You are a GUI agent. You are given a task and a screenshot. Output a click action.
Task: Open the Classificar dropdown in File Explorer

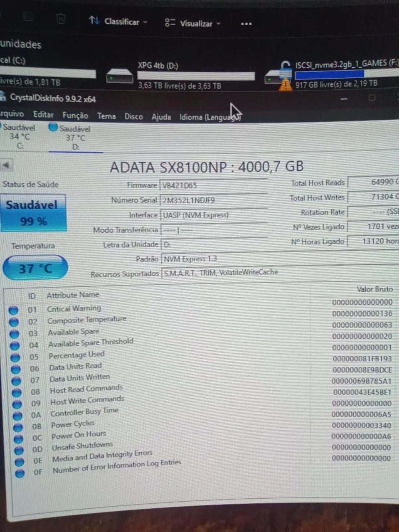tap(118, 21)
